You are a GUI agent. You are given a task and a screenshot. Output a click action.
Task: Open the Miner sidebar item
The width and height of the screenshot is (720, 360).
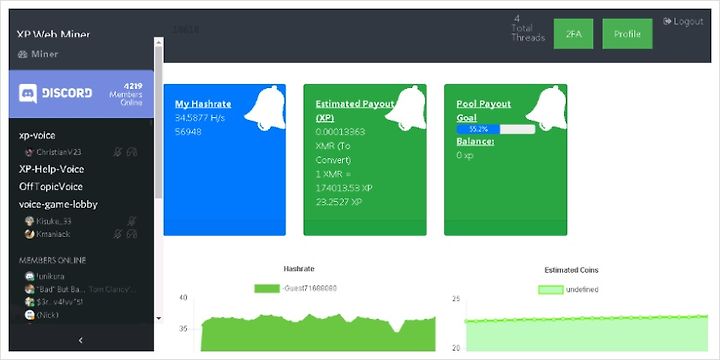tap(38, 54)
